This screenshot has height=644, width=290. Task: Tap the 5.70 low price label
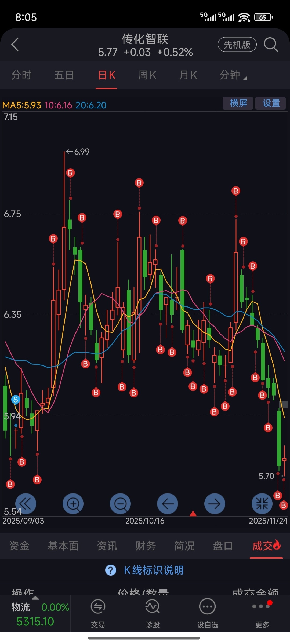[x=266, y=476]
